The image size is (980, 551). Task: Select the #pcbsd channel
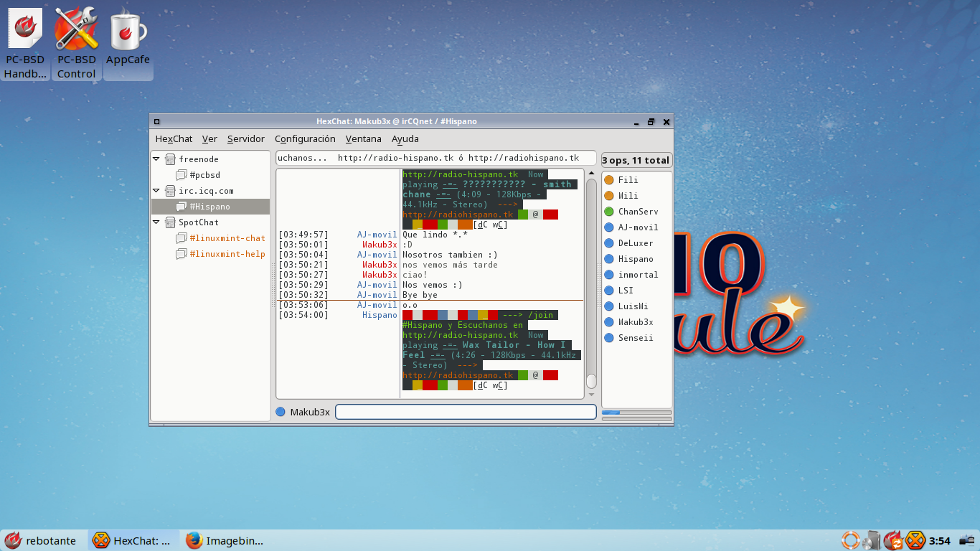204,175
